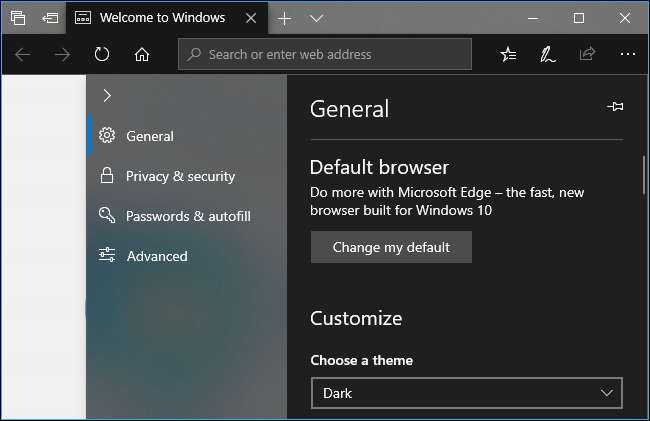
Task: Refresh the current page
Action: point(102,55)
